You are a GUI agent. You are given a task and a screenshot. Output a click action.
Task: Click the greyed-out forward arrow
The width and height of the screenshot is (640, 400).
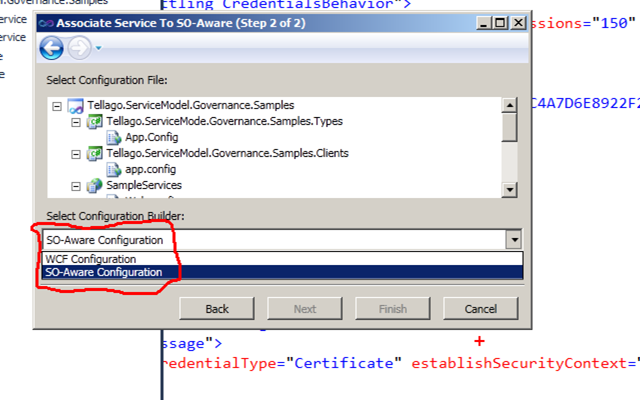pyautogui.click(x=79, y=48)
